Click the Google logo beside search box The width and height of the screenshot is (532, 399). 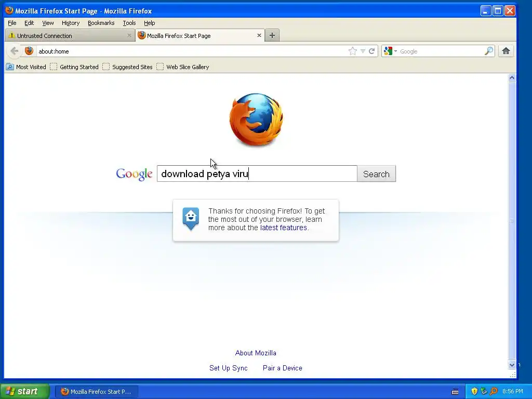135,174
